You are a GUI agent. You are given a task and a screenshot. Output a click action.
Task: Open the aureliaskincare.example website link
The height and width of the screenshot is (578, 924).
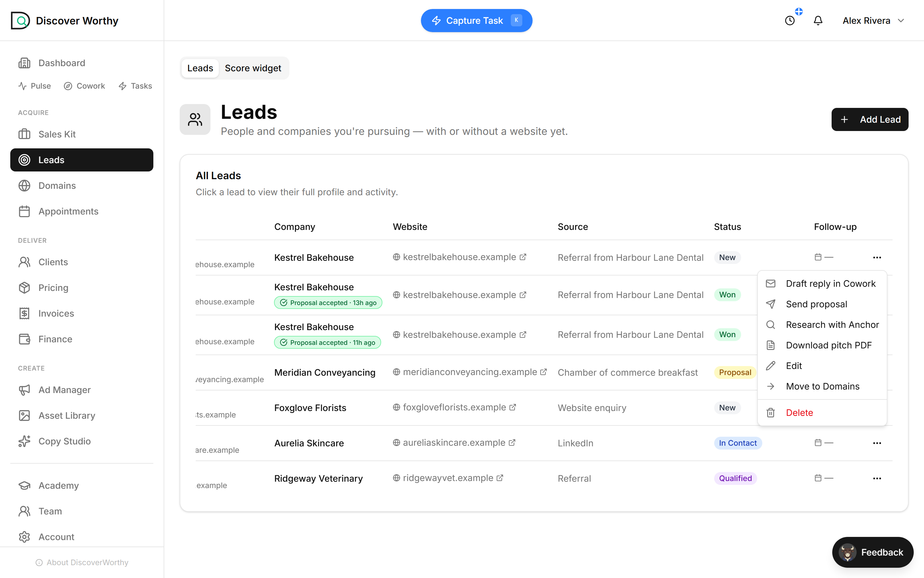tap(454, 443)
